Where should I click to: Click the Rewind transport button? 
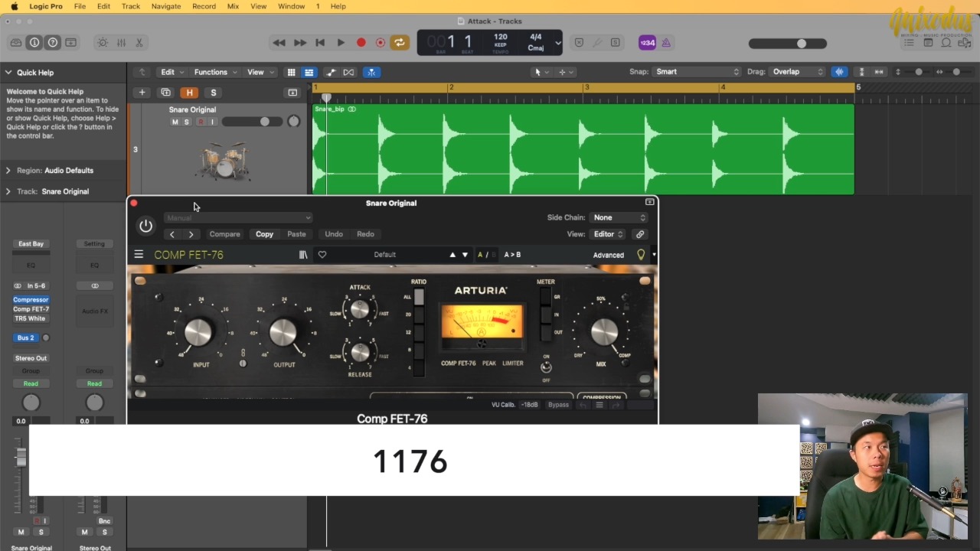pos(279,43)
